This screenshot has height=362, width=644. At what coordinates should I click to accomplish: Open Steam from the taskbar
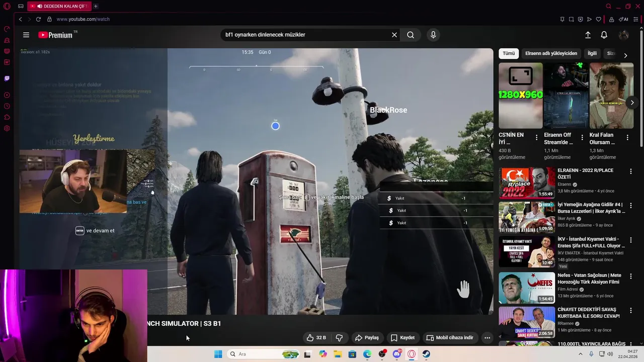[x=426, y=354]
